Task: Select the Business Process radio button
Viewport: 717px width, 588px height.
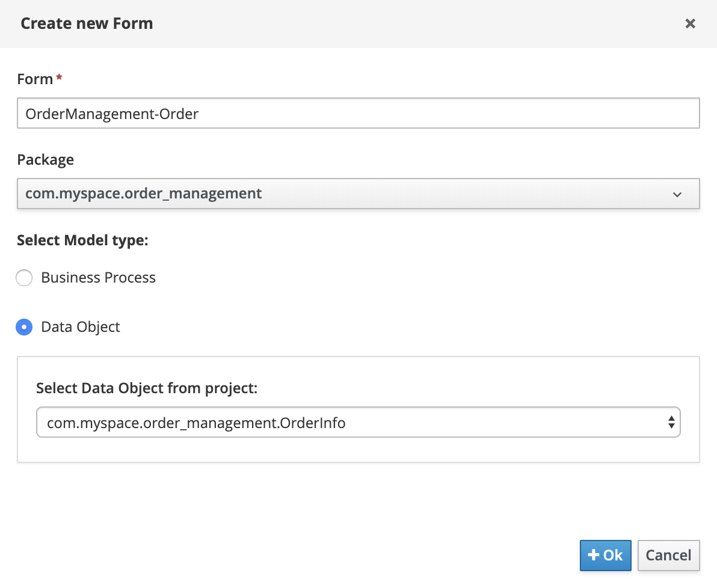Action: point(24,278)
